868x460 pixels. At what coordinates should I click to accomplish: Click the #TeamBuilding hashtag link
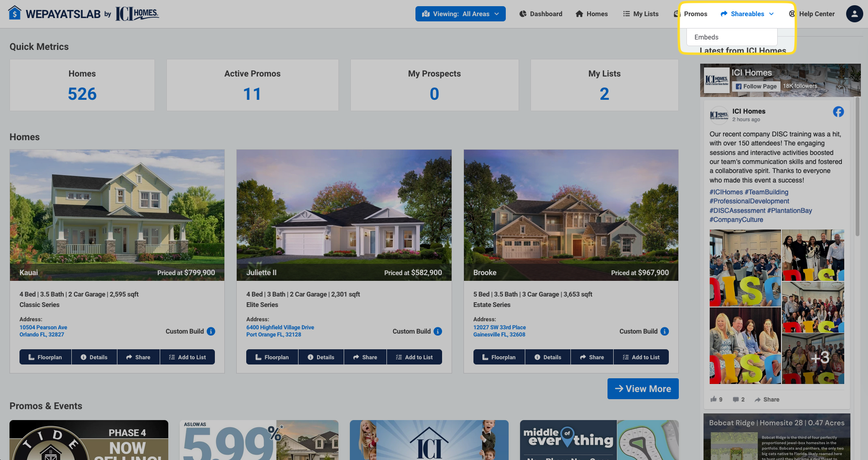(766, 192)
